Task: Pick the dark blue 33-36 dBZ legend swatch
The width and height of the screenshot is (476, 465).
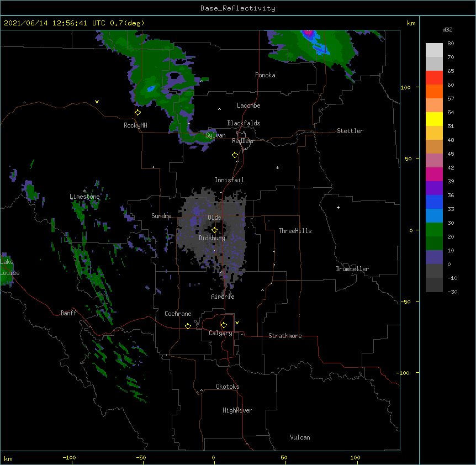Action: (x=434, y=202)
